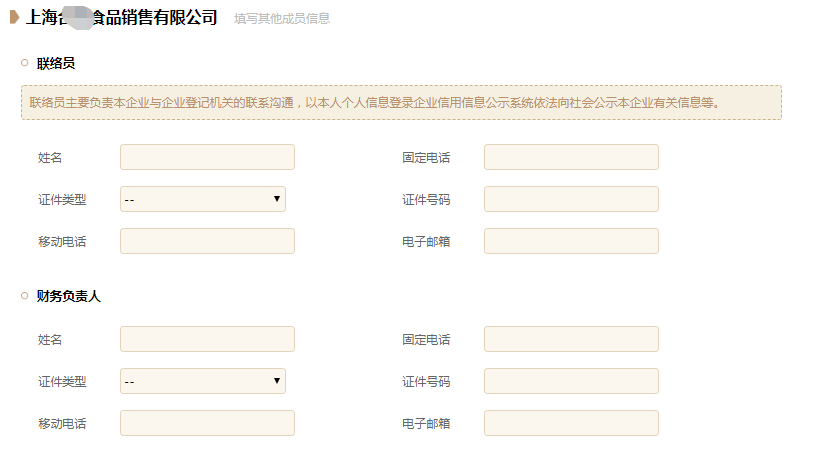Focus the 联络员 固定电话 input field
This screenshot has height=454, width=821.
[571, 157]
